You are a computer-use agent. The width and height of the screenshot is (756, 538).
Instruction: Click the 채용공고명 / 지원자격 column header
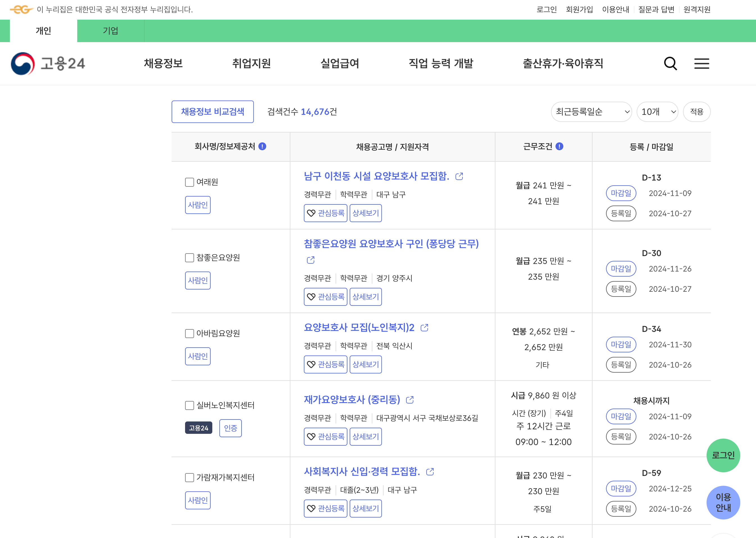[x=393, y=147]
